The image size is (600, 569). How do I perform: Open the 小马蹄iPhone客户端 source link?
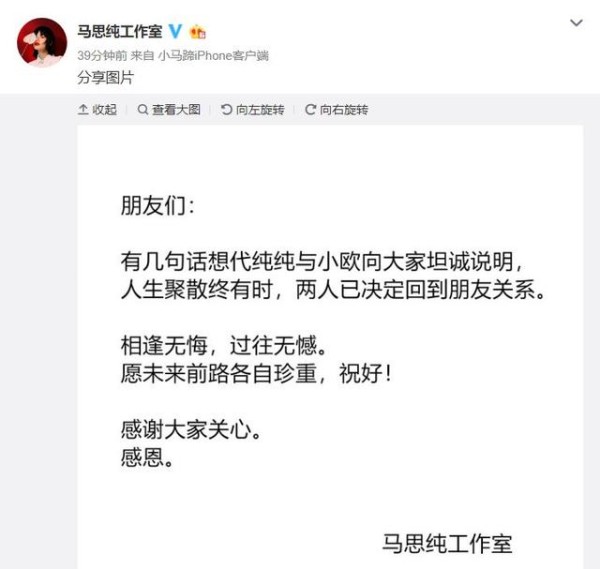point(214,56)
